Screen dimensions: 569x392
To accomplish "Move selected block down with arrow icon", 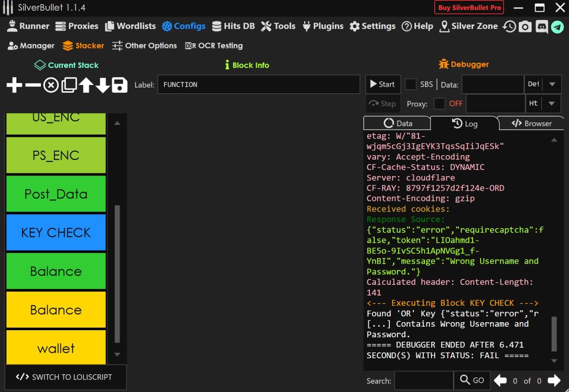I will (x=103, y=85).
